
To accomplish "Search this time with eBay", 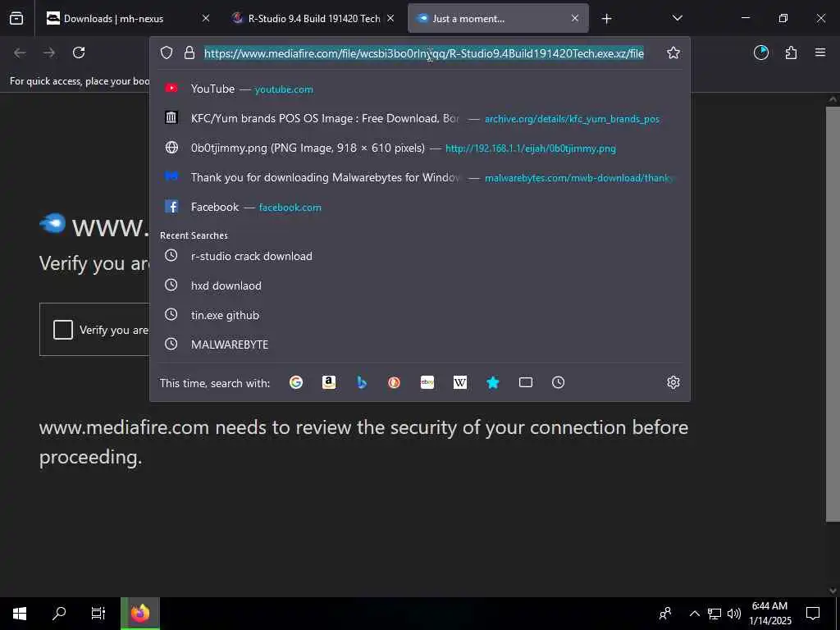I will [427, 382].
